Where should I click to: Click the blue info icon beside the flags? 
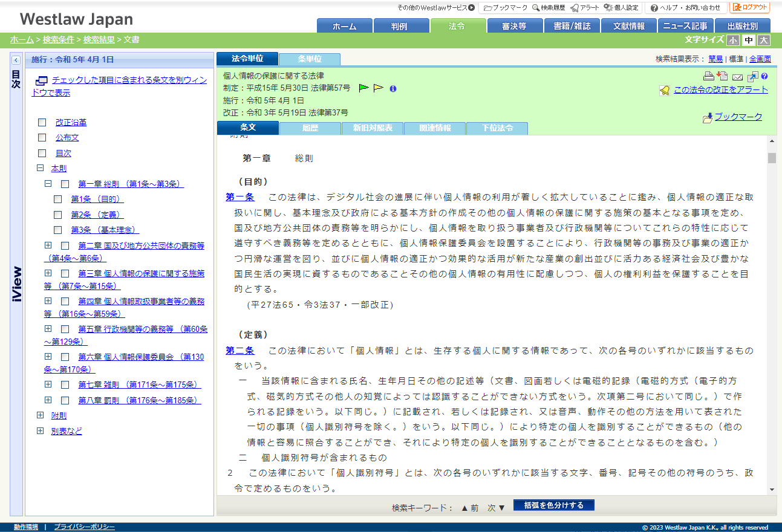click(393, 88)
